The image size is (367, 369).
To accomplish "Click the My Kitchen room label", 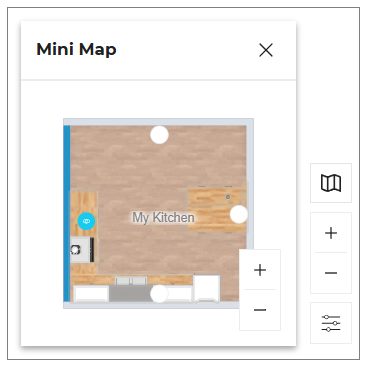I will tap(163, 218).
